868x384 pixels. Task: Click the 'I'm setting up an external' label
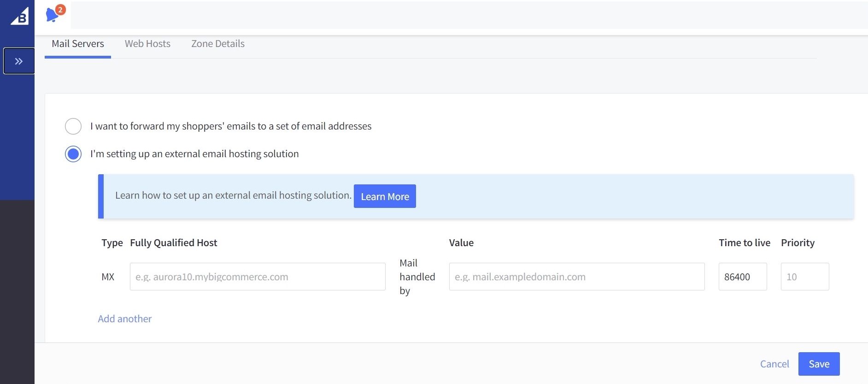point(194,154)
